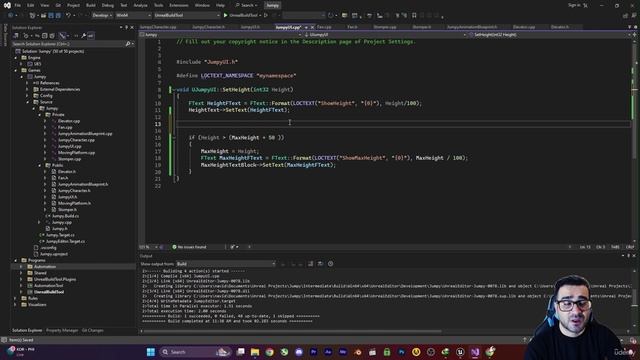640x360 pixels.
Task: Click the Search box in title bar
Action: [246, 5]
